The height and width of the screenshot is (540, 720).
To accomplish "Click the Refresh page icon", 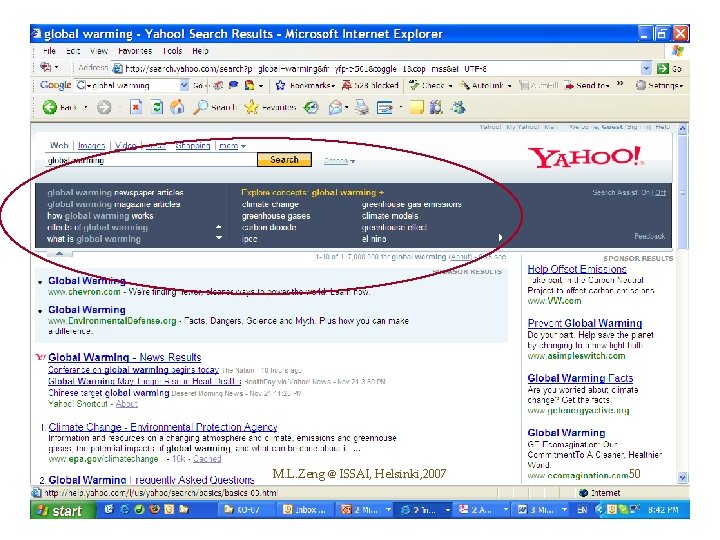I will [157, 107].
